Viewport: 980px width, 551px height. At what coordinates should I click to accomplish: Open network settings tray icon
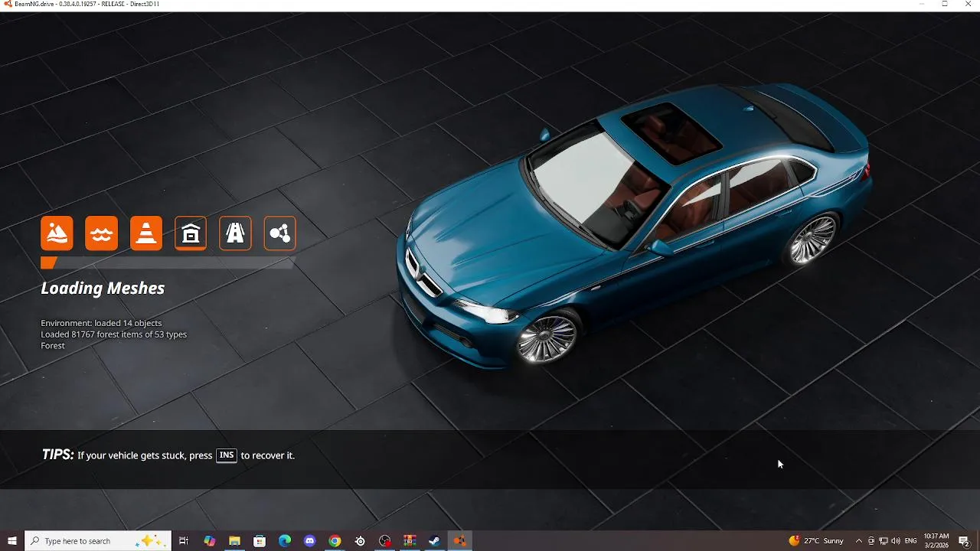[884, 541]
